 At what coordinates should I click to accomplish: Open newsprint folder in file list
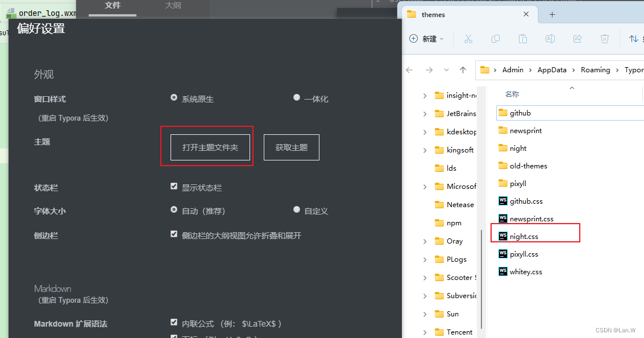point(520,131)
